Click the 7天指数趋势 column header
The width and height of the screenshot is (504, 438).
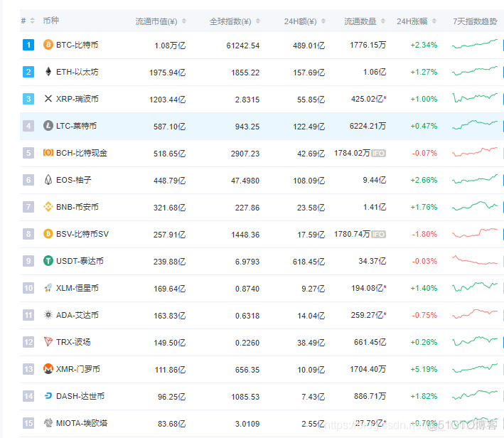pos(475,21)
